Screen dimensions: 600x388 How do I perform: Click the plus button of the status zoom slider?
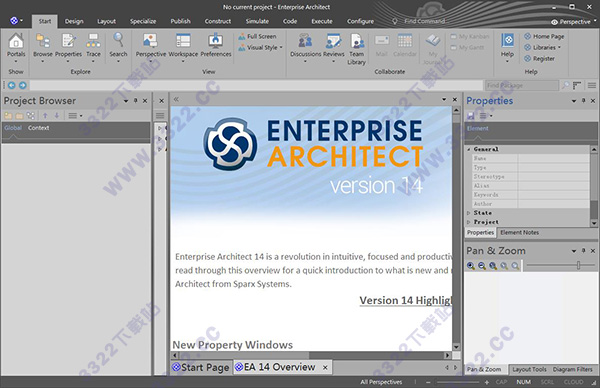(x=486, y=382)
